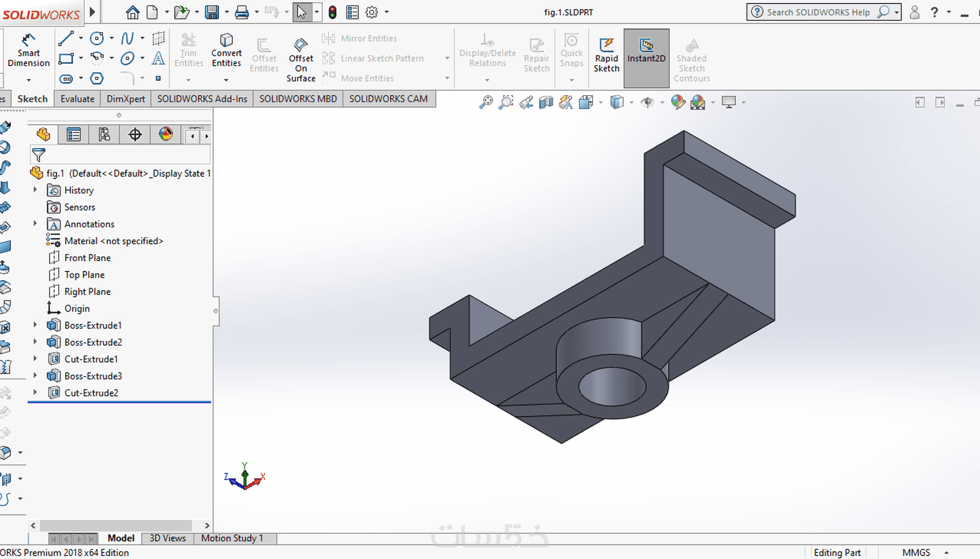The height and width of the screenshot is (559, 980).
Task: Switch to the Evaluate tab
Action: (x=77, y=99)
